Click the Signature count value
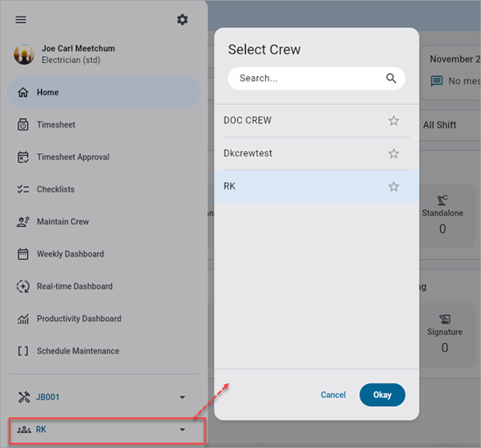This screenshot has width=481, height=448. (444, 348)
